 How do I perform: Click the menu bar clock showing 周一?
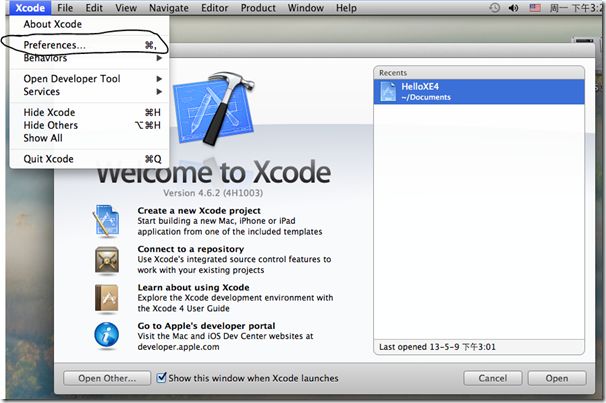(575, 8)
